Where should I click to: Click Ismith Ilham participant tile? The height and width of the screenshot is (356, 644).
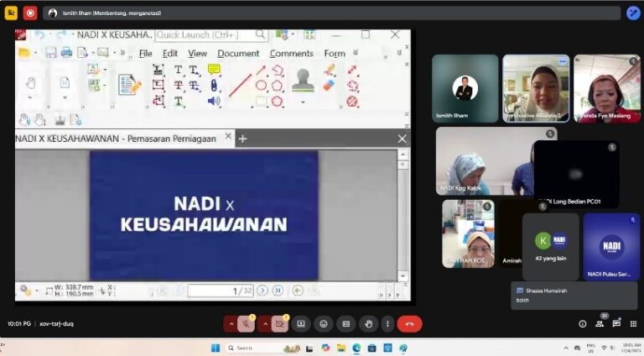pyautogui.click(x=465, y=88)
